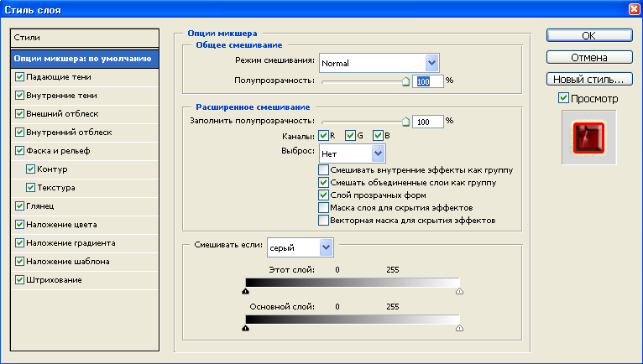Click the Полупрозрачность slider thumb
Image resolution: width=643 pixels, height=364 pixels.
(x=405, y=81)
